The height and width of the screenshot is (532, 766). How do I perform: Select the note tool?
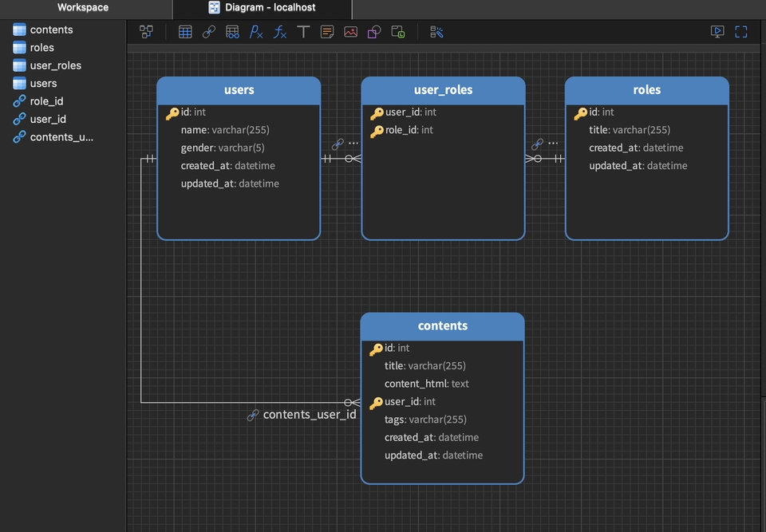pos(327,32)
